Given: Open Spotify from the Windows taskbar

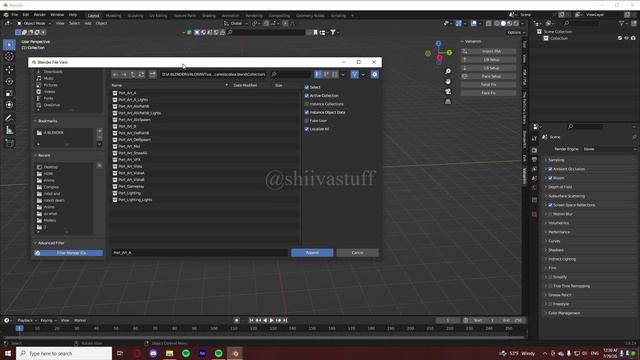Looking at the screenshot, I should click(186, 353).
